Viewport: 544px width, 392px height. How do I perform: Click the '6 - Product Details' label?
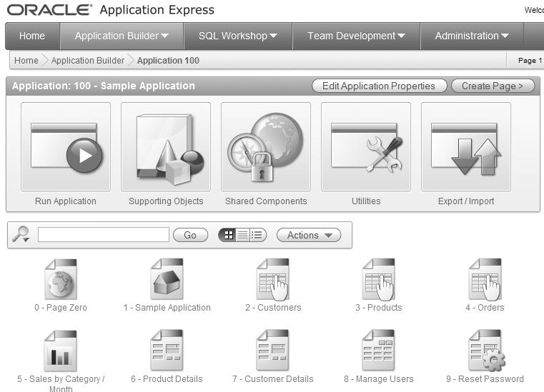[167, 379]
